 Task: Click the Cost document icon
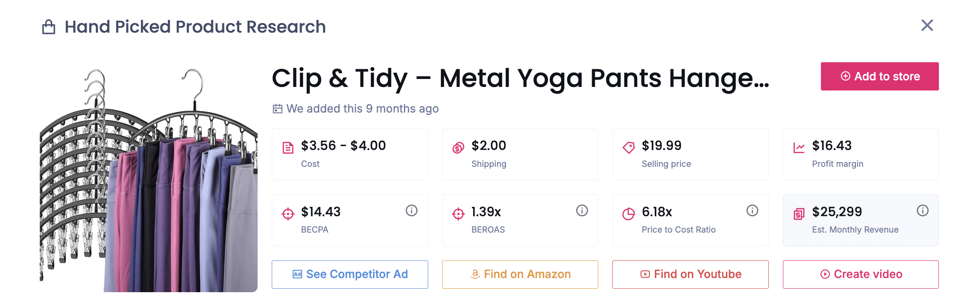point(288,148)
